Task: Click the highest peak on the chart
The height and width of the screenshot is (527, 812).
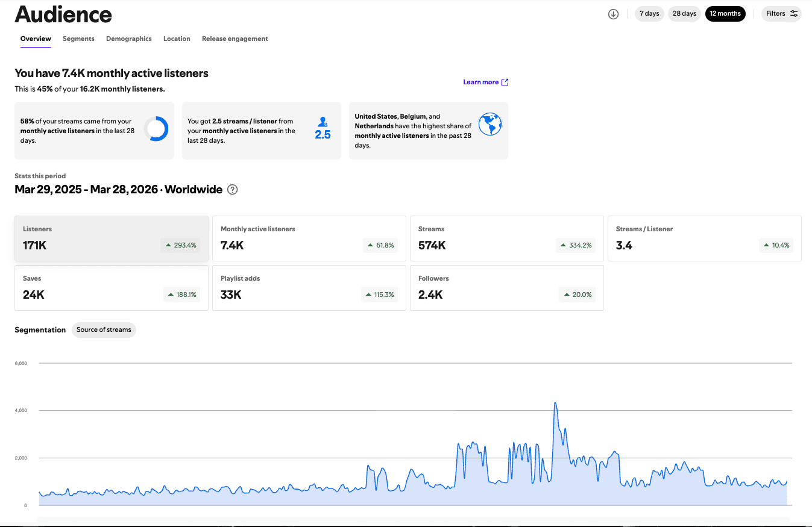Action: pyautogui.click(x=555, y=404)
